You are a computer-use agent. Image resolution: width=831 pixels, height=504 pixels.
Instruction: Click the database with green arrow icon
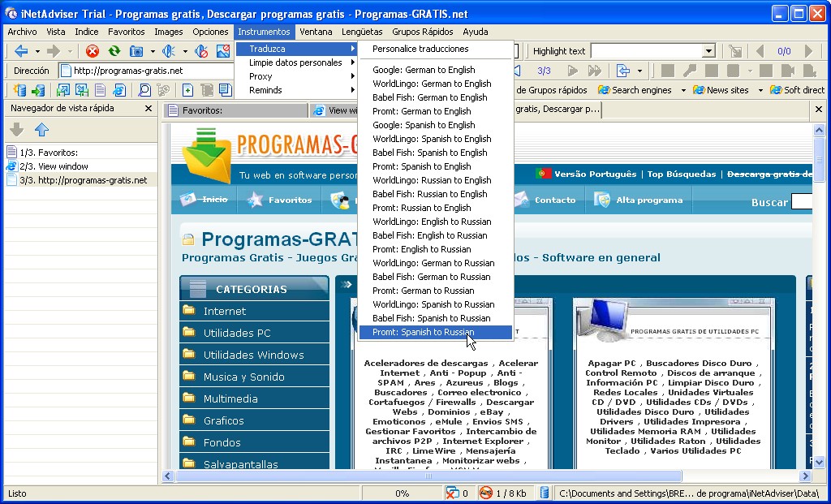[38, 90]
